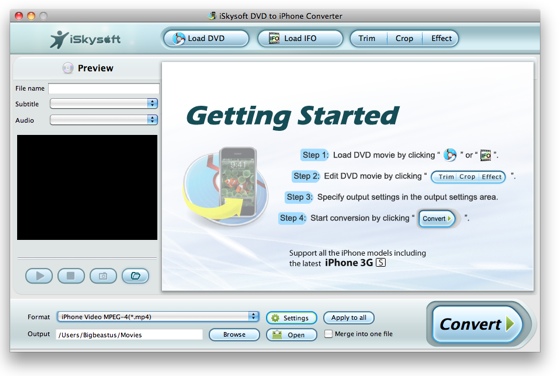Click the small Convert image in Step 4
The height and width of the screenshot is (376, 560).
[x=437, y=219]
